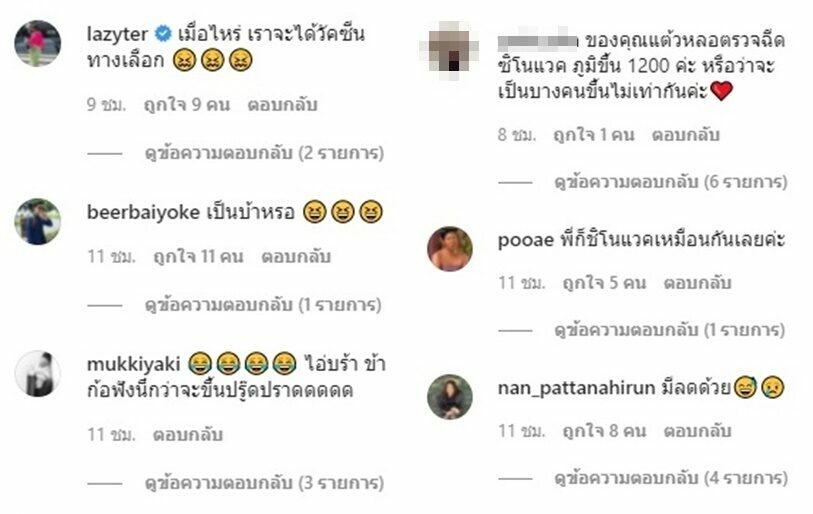This screenshot has width=813, height=514.
Task: Reply to lazyter's comment
Action: point(282,105)
